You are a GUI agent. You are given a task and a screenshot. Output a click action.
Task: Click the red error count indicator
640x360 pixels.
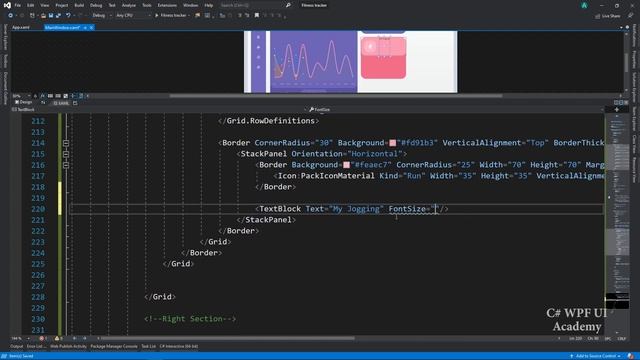tap(43, 338)
